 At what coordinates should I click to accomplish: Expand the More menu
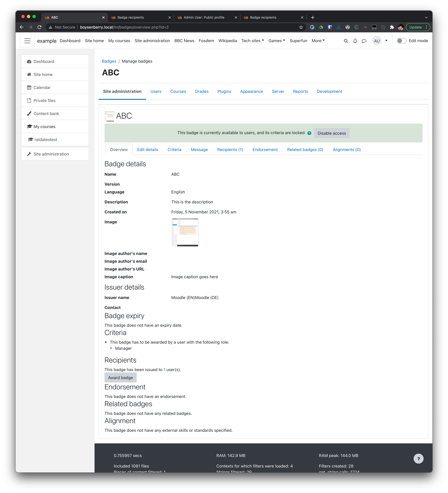point(318,41)
